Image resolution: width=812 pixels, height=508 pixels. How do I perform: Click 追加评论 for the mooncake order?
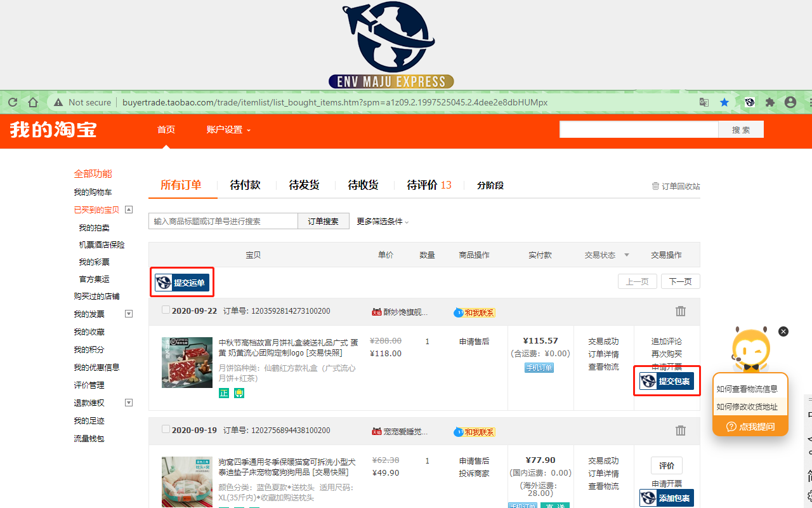coord(667,342)
